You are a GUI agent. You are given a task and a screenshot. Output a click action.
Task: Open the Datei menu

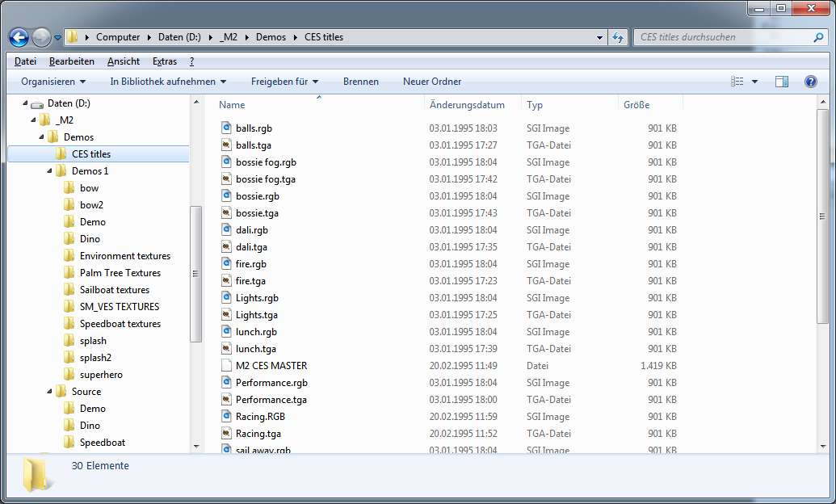(25, 61)
